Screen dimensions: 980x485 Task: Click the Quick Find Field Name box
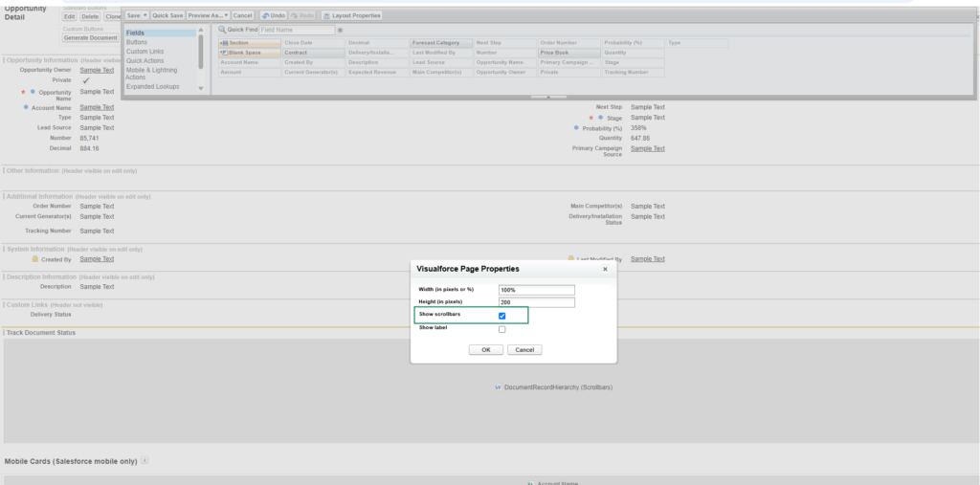pos(297,30)
